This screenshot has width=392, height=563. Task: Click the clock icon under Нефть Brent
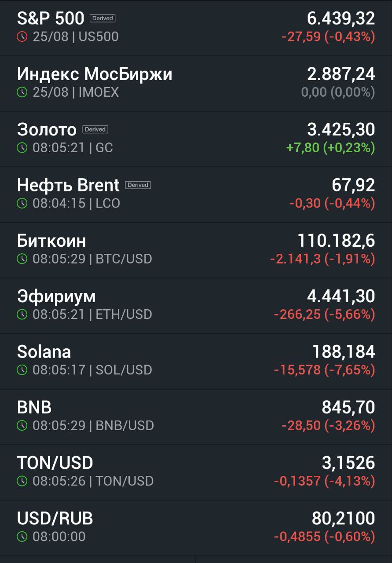click(x=22, y=203)
